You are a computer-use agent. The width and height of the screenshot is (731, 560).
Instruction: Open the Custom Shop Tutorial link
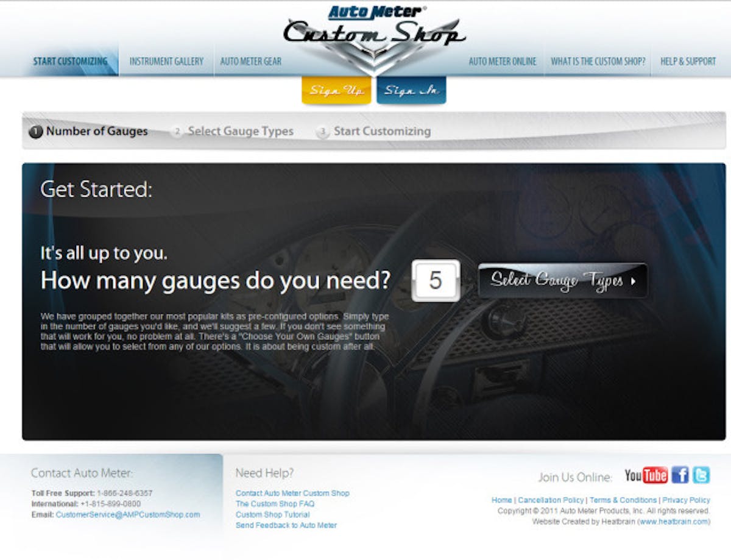tap(272, 514)
